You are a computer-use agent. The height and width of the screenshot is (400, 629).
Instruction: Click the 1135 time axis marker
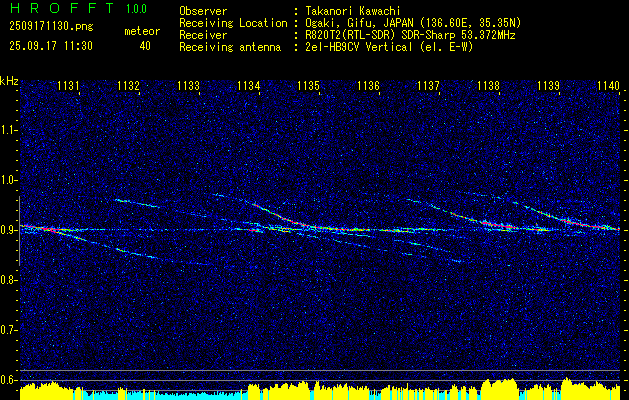(x=308, y=85)
